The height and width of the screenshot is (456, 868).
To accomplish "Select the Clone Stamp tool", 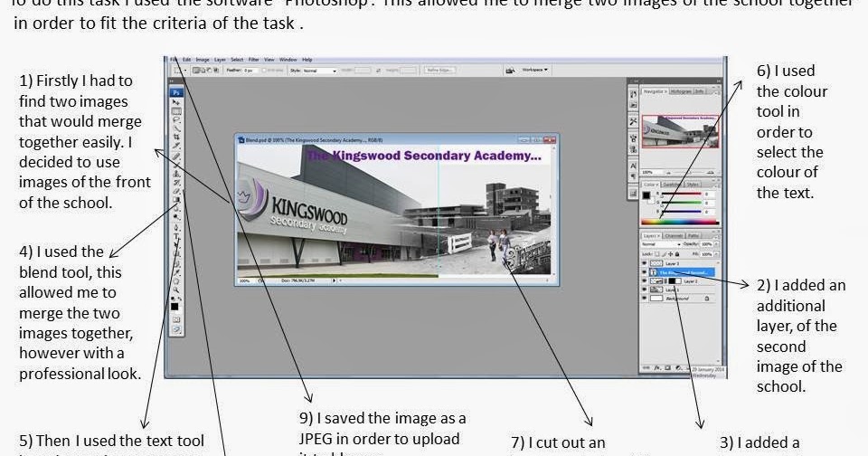I will [x=176, y=175].
